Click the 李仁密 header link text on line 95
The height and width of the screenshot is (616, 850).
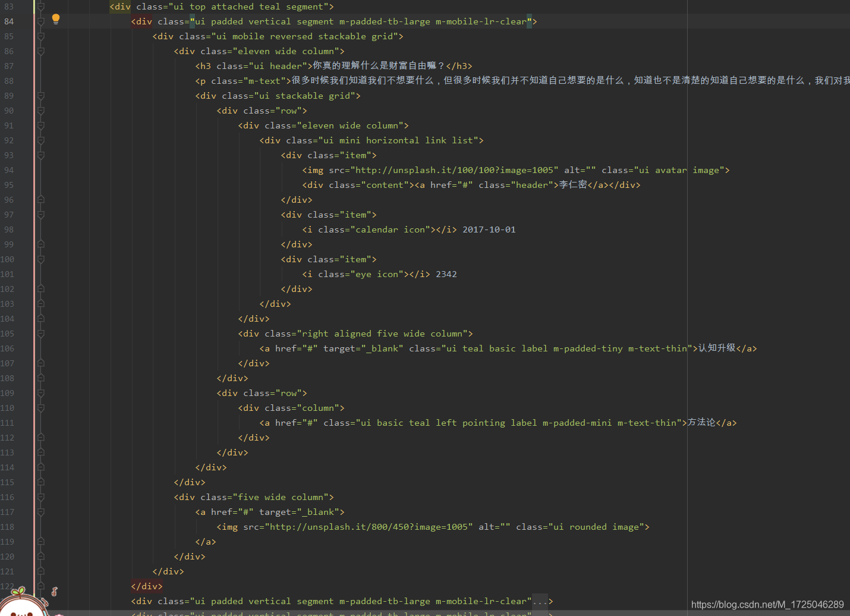[x=573, y=184]
